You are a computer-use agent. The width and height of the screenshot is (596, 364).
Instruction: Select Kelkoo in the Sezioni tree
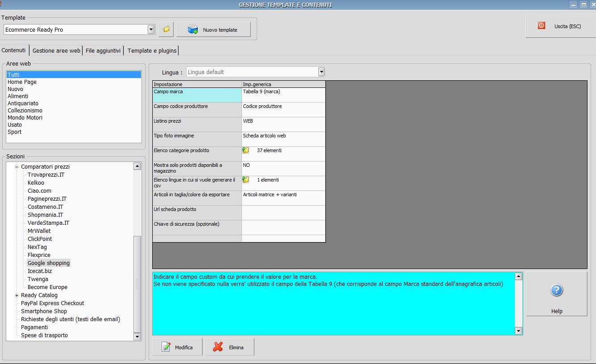click(36, 183)
